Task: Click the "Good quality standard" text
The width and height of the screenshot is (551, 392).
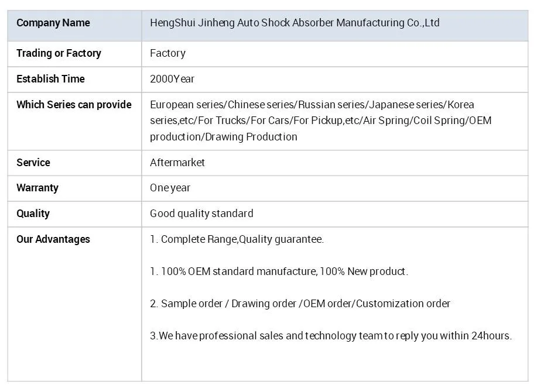Action: tap(201, 214)
